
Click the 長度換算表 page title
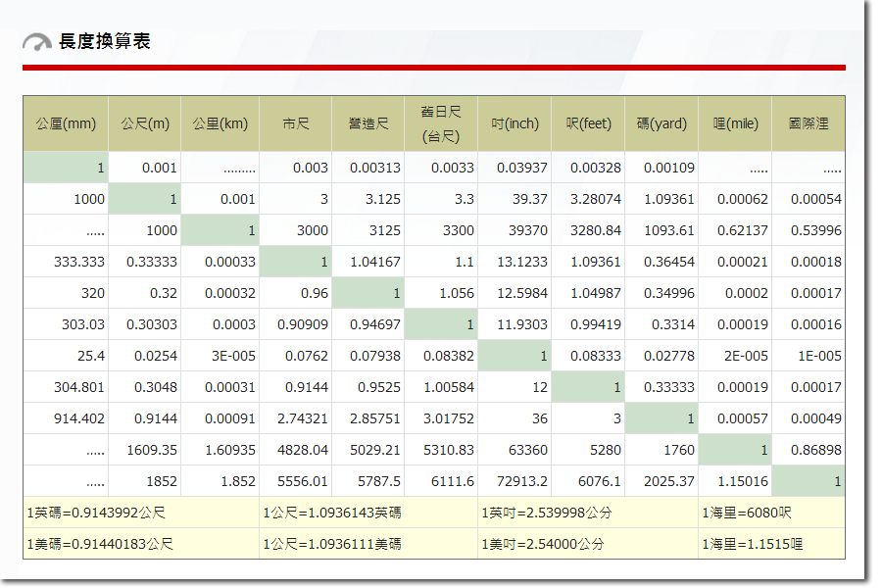click(105, 41)
